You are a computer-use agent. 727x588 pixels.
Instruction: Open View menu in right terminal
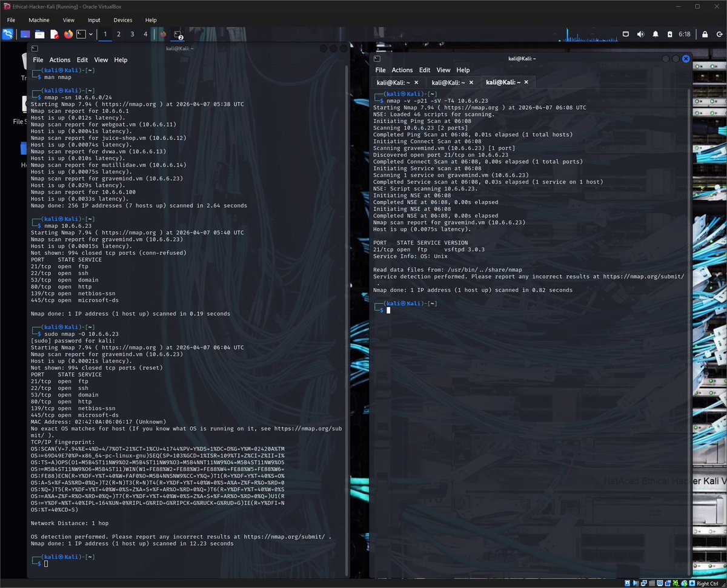(443, 70)
